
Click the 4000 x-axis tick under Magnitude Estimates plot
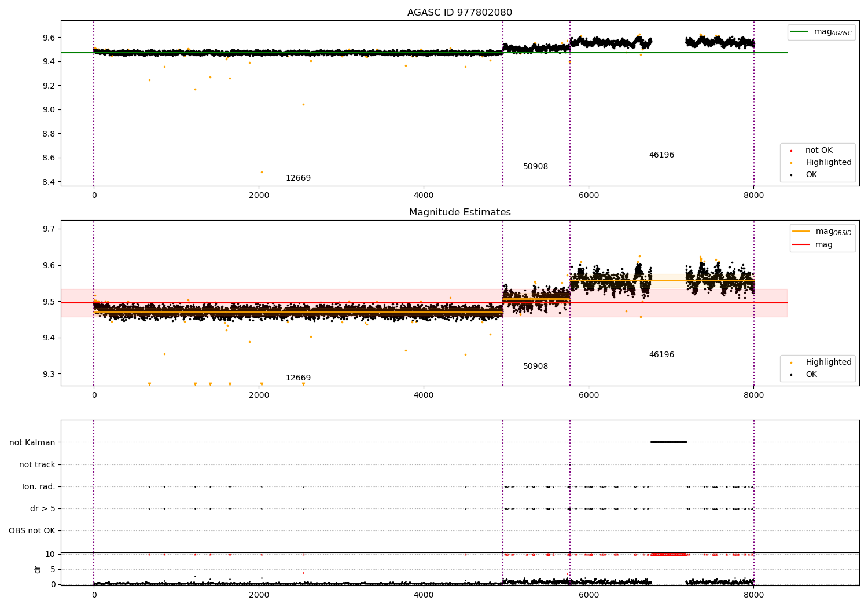coord(424,395)
